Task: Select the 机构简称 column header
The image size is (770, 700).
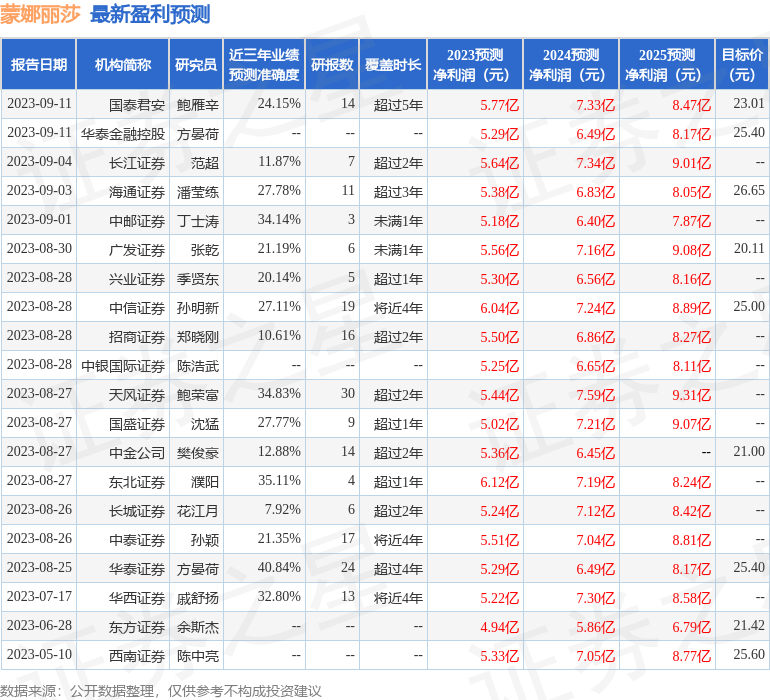Action: coord(123,64)
